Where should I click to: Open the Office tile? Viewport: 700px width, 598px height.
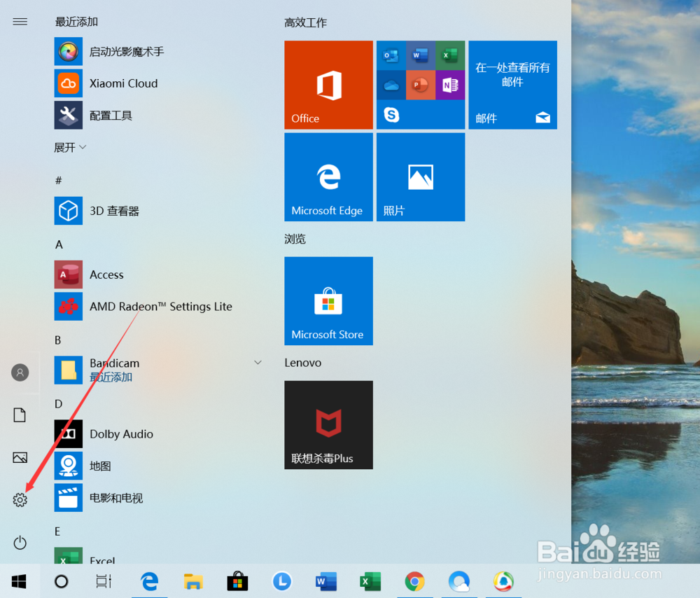(328, 85)
